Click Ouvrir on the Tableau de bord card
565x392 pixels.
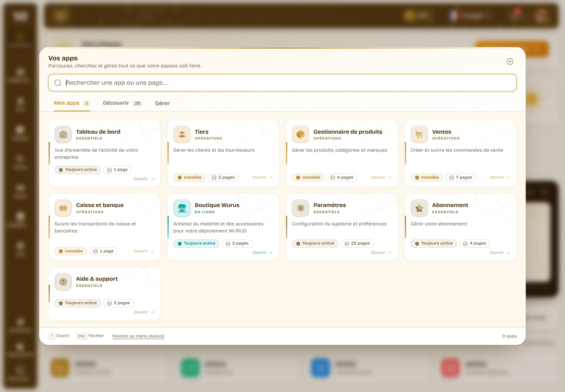pyautogui.click(x=144, y=179)
